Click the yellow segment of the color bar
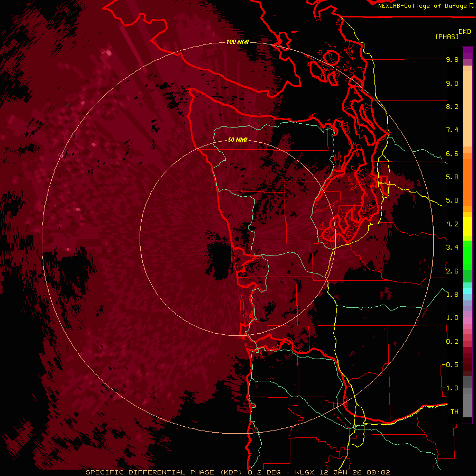This screenshot has width=476, height=476. pos(467,226)
